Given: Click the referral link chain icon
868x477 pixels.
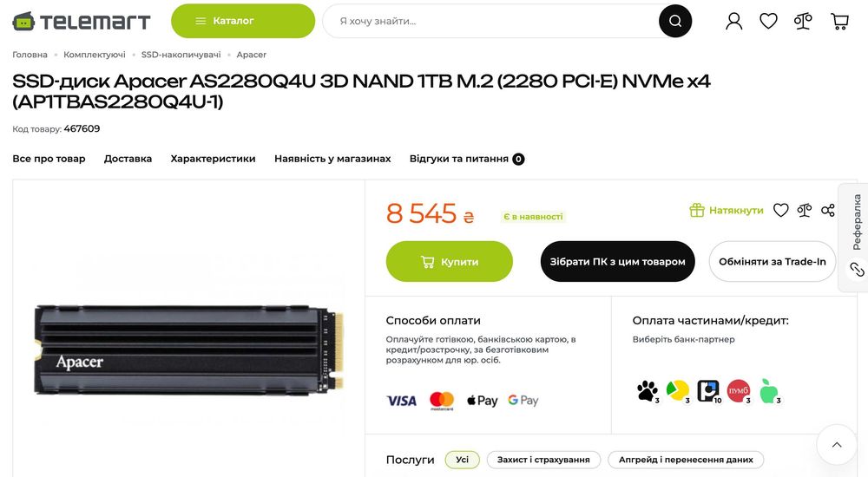Looking at the screenshot, I should point(857,270).
